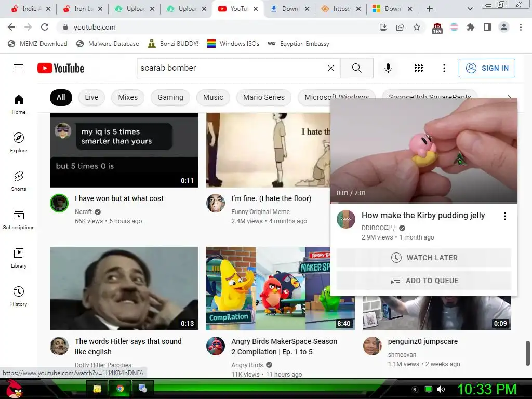Open the Bonzi BUDDY! bookmark
532x399 pixels.
click(173, 44)
